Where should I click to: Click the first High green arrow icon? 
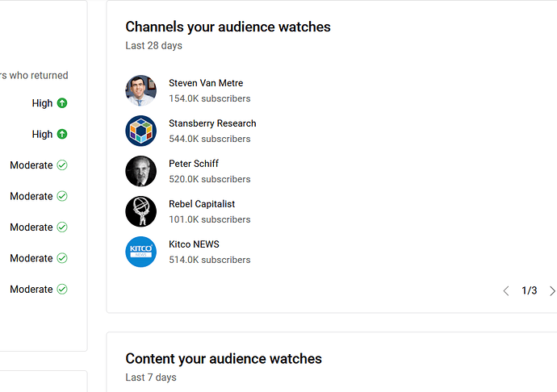pyautogui.click(x=62, y=103)
